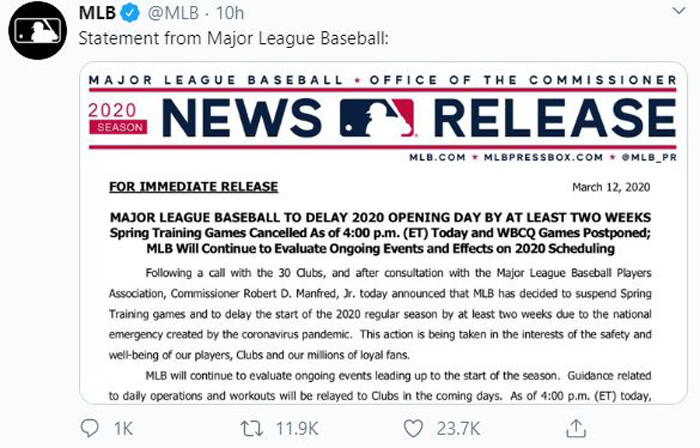Click the MLBPRESSBOX.COM text in banner
This screenshot has height=448, width=700.
543,157
